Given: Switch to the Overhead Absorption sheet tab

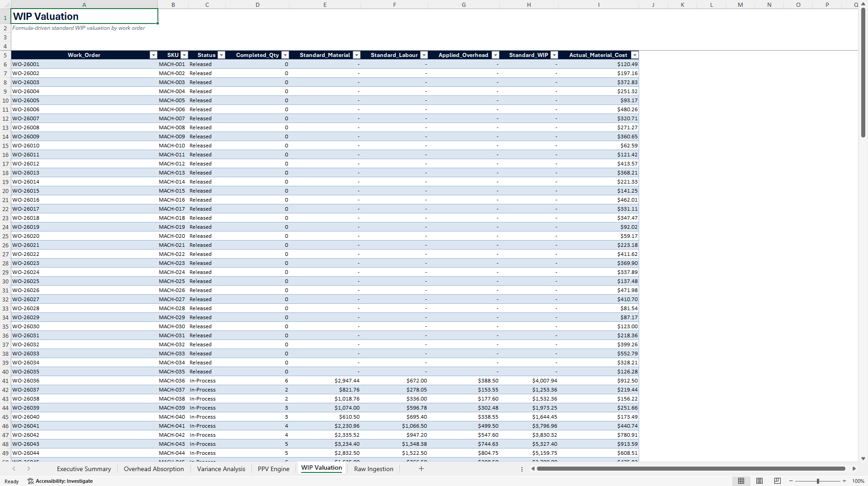Looking at the screenshot, I should pyautogui.click(x=154, y=469).
